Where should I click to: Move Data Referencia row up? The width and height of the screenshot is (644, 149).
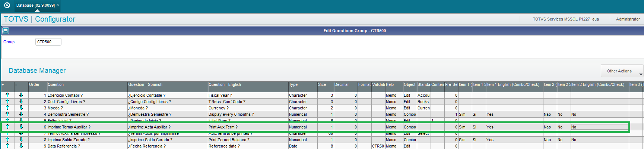(7, 146)
